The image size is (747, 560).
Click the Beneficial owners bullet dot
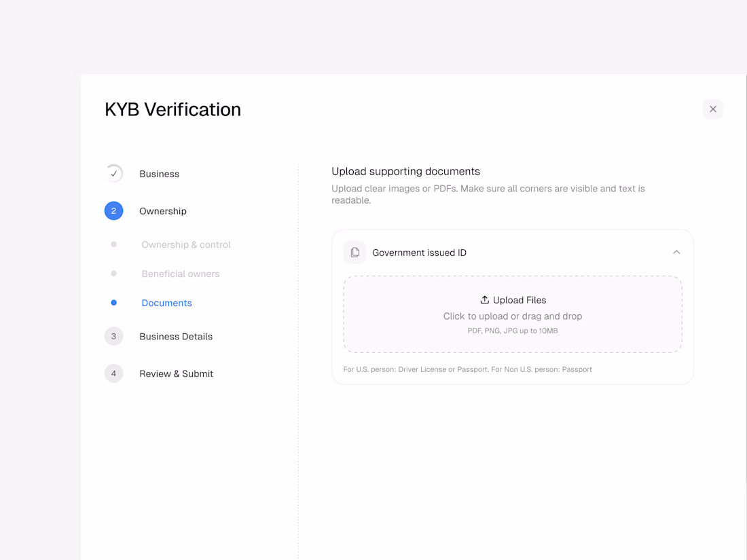click(114, 274)
